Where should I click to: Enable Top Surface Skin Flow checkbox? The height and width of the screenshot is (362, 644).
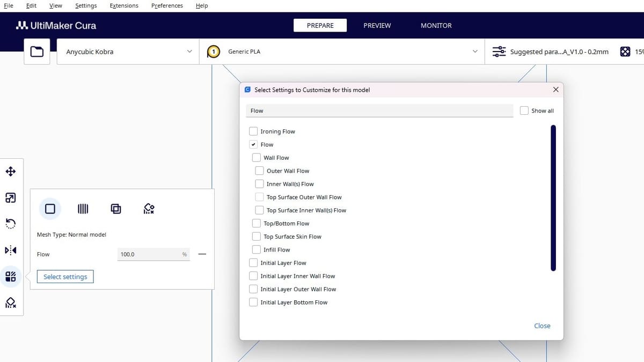coord(257,237)
